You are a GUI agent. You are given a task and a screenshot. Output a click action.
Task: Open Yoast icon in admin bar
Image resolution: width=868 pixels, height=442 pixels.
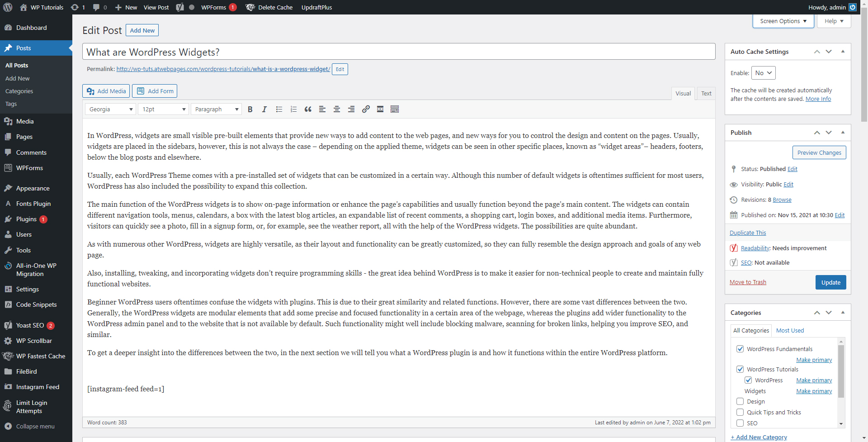tap(180, 7)
